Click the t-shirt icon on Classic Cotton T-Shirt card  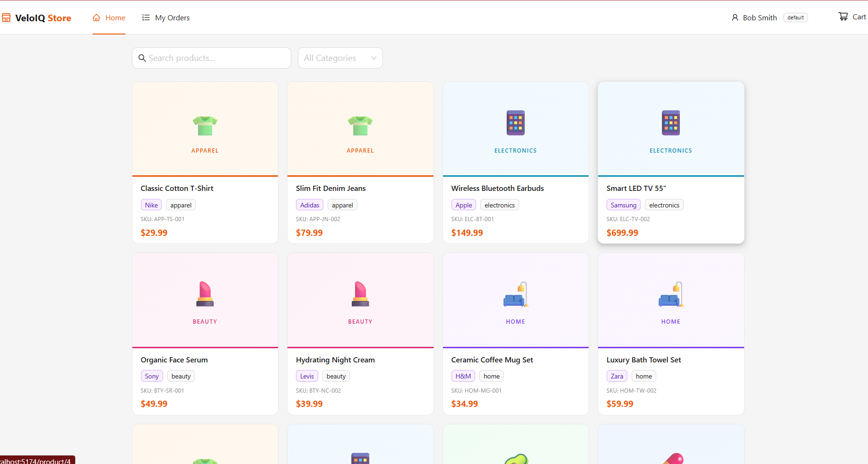click(205, 125)
